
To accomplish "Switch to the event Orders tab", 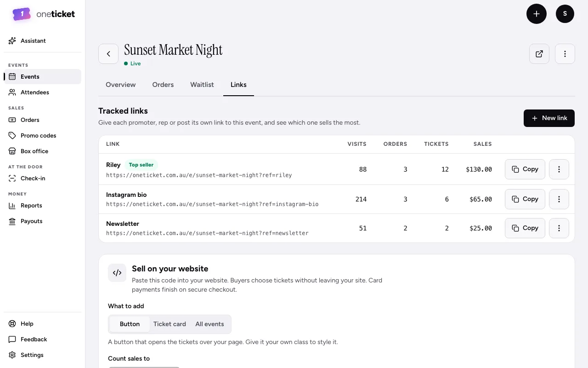I will [163, 85].
